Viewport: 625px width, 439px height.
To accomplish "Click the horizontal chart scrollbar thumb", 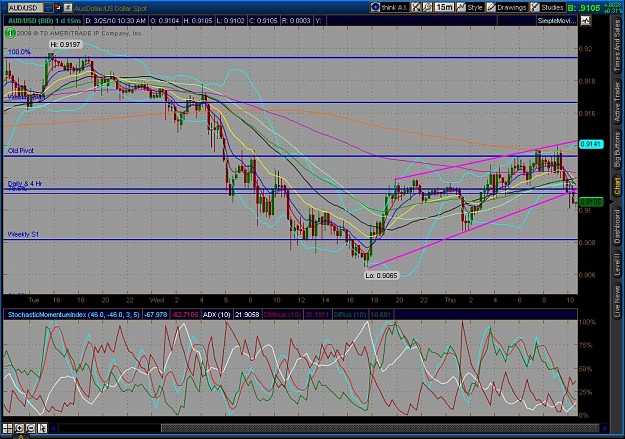I will click(x=379, y=428).
